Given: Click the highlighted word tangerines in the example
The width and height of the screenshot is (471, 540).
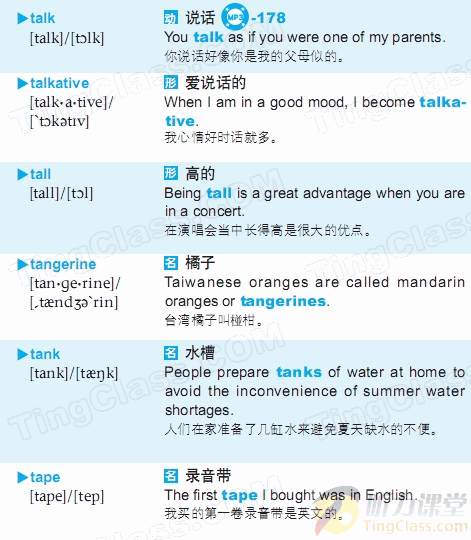Looking at the screenshot, I should coord(283,302).
